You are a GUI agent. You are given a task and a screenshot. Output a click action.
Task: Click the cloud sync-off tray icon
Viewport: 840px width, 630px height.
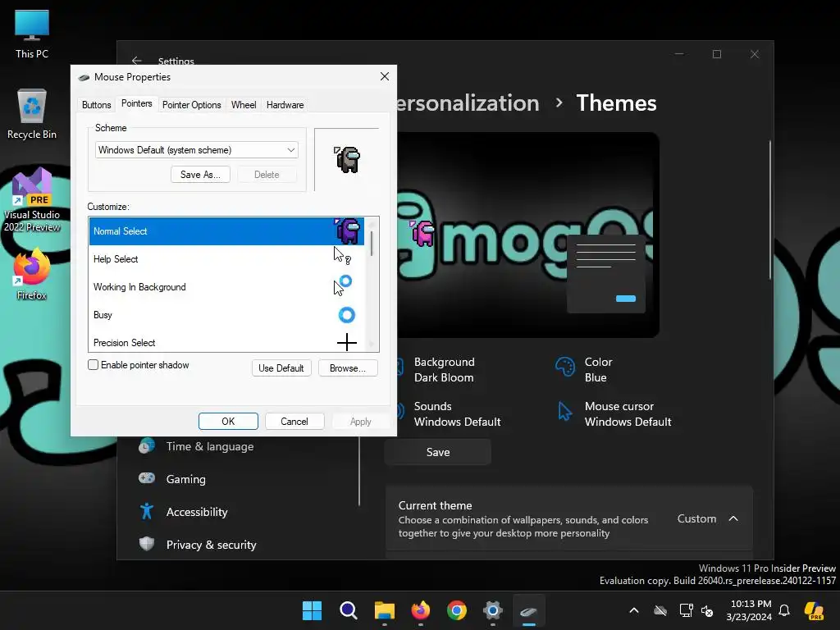coord(660,610)
